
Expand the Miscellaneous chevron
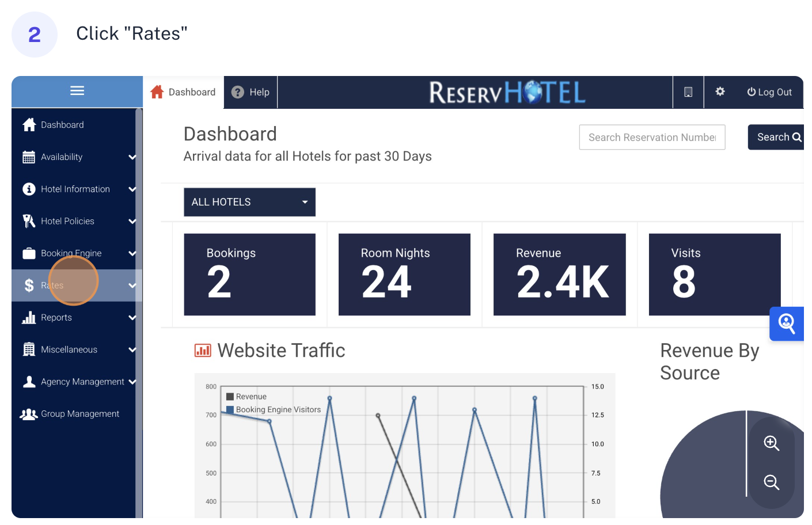pyautogui.click(x=132, y=349)
